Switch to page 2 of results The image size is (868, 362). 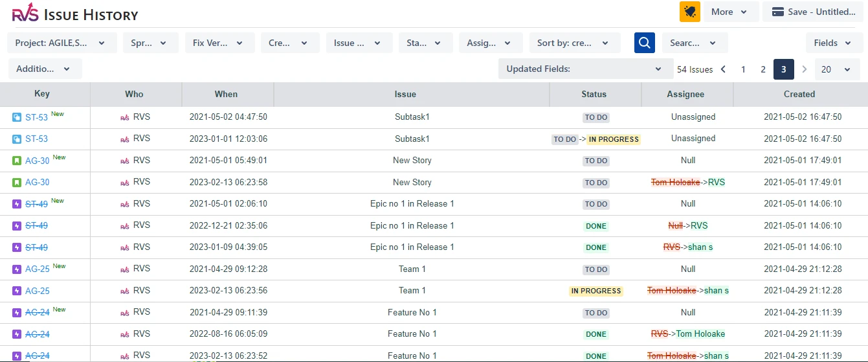(x=763, y=69)
